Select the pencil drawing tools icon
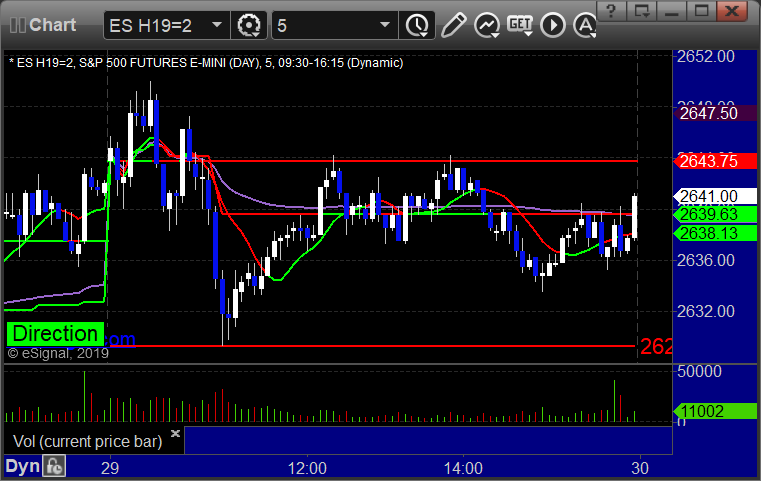This screenshot has width=761, height=481. coord(453,25)
